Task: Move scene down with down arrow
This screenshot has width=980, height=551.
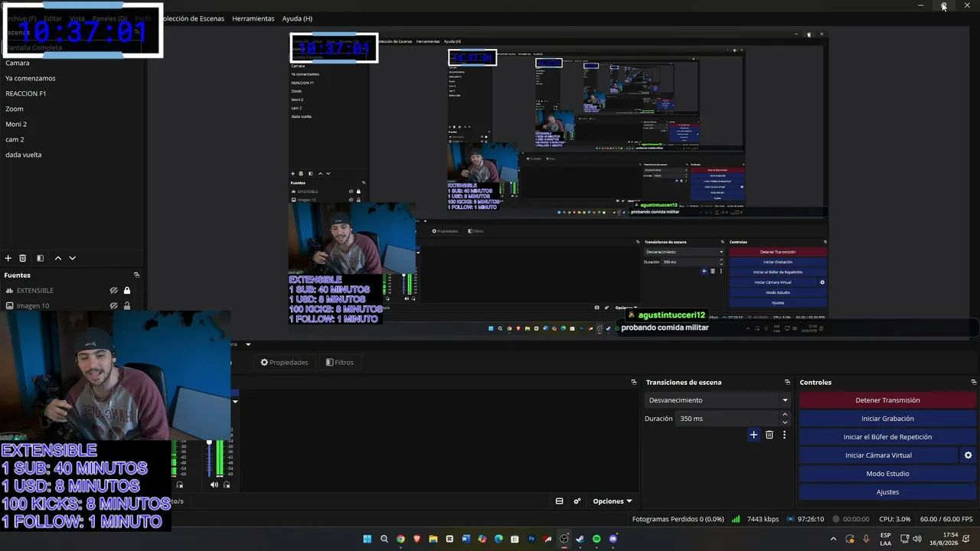Action: [73, 259]
